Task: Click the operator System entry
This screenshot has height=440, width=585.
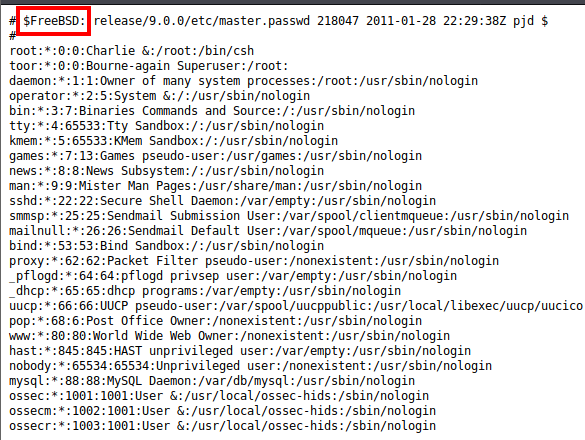Action: point(160,96)
